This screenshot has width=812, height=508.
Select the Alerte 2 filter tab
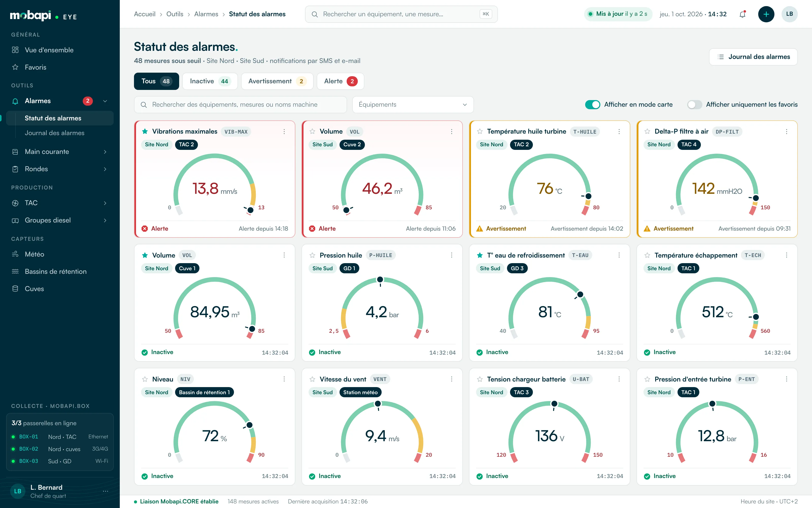coord(340,81)
